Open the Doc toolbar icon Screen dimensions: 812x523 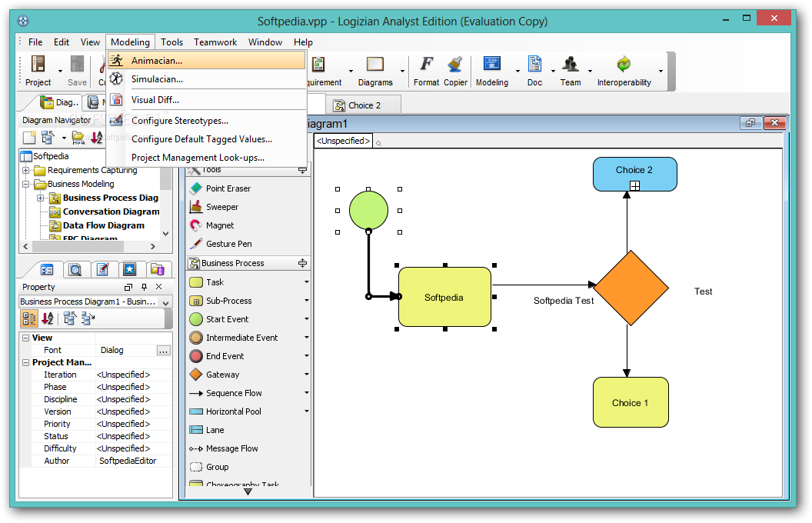coord(534,71)
